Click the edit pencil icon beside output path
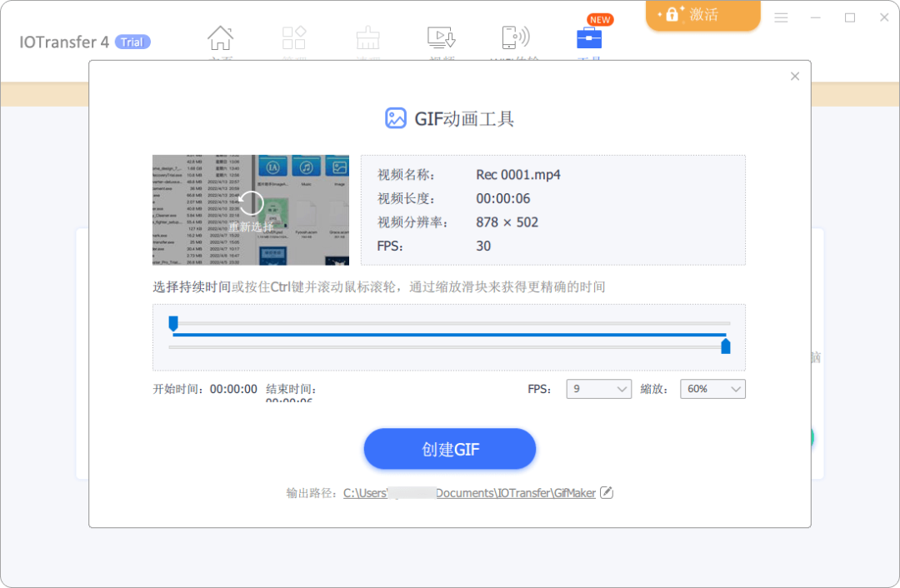 click(607, 492)
